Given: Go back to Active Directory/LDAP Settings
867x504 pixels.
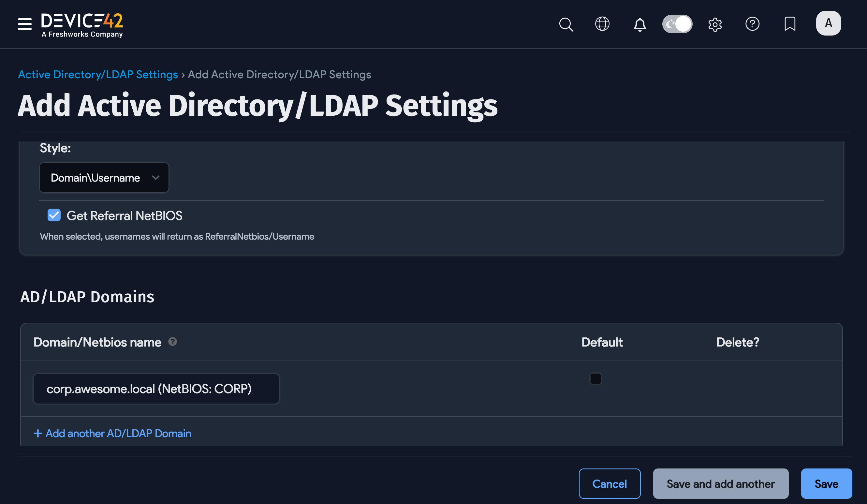Looking at the screenshot, I should pos(97,74).
